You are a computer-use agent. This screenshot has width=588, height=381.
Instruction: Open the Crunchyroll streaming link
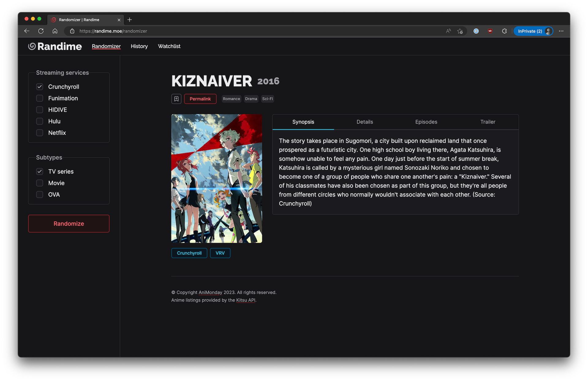(x=189, y=253)
